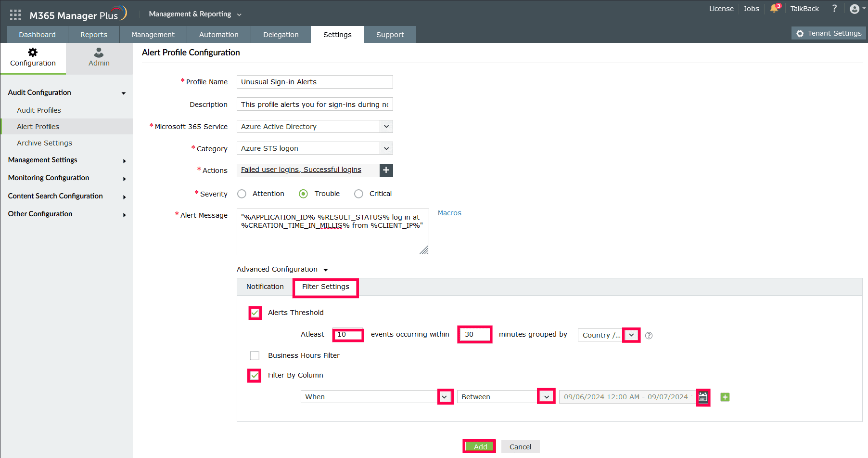
Task: Open the Category dropdown showing Azure STS logon
Action: [x=386, y=148]
